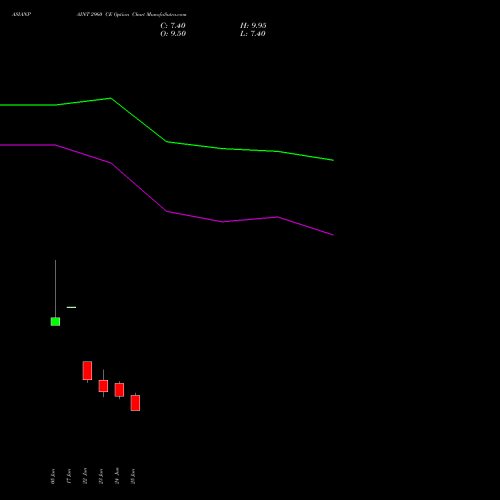This screenshot has height=500, width=500.
Task: Click the 22 Jan date label
Action: pos(85,476)
